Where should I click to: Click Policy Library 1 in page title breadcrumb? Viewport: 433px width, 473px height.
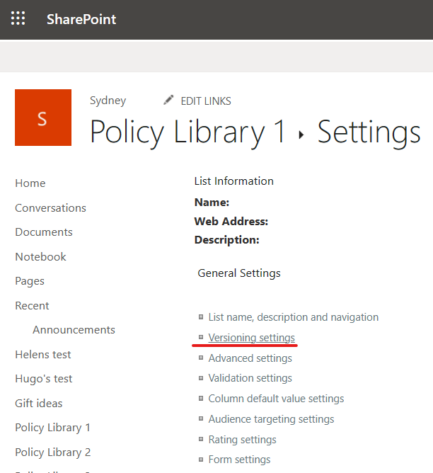(188, 132)
